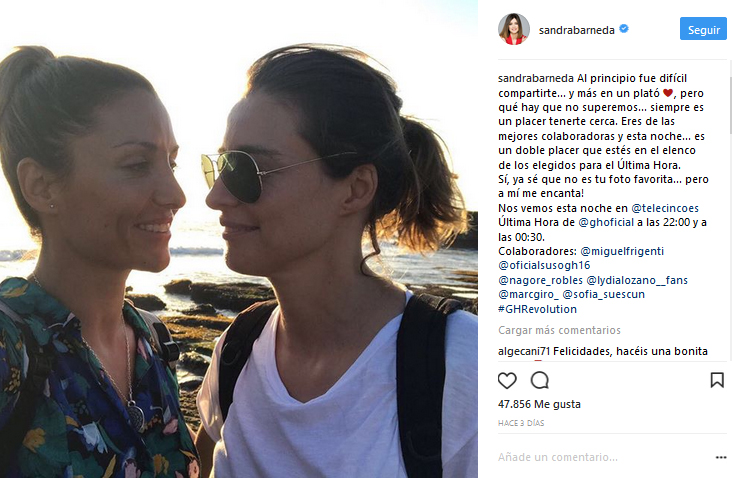Open the @oficialsusogh16 mention

tap(544, 266)
